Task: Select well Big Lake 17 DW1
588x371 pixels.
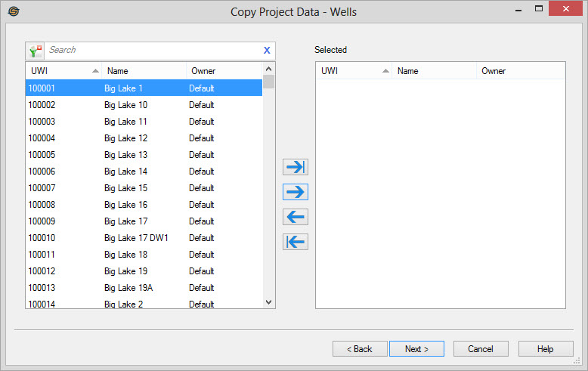Action: point(144,237)
